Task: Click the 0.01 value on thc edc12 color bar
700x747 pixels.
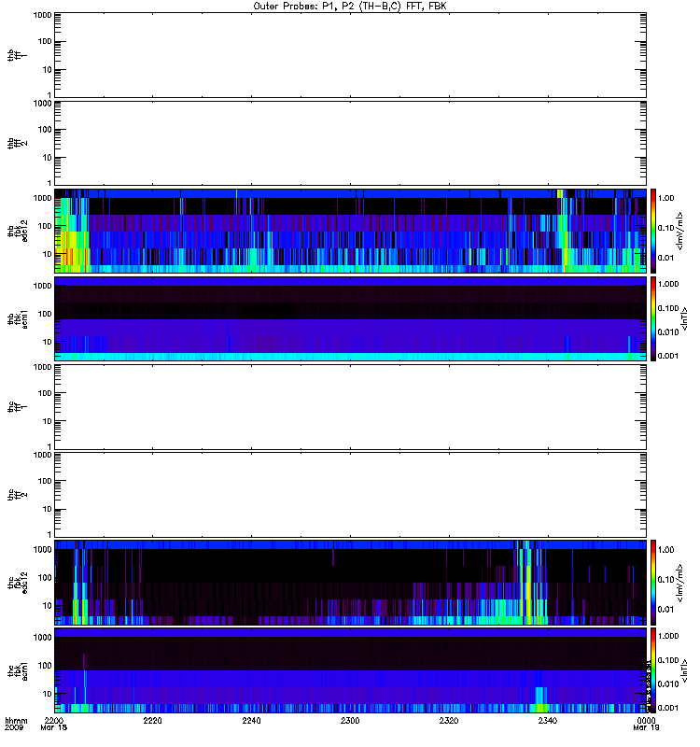Action: click(x=666, y=610)
